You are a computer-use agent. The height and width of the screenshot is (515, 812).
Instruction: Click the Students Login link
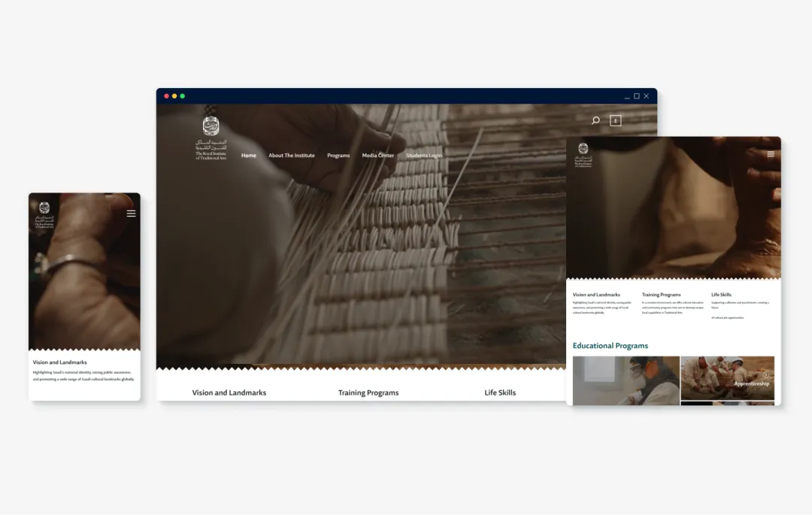424,156
